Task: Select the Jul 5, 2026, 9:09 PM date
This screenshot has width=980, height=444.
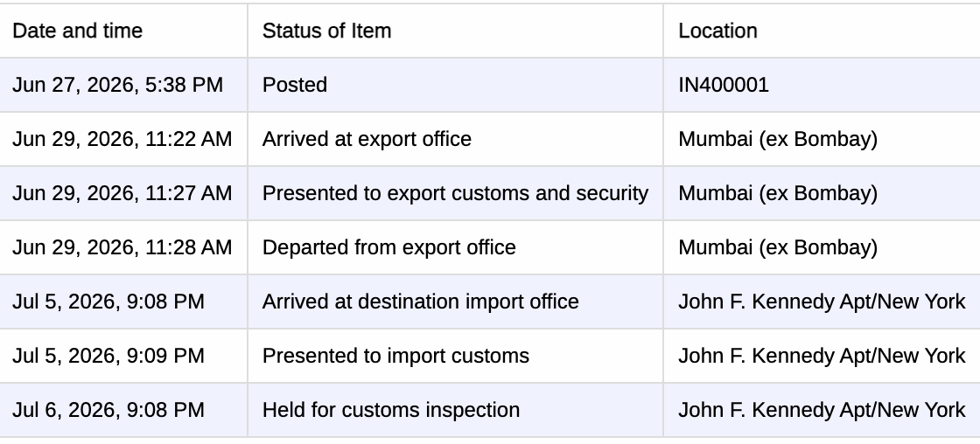Action: point(108,356)
